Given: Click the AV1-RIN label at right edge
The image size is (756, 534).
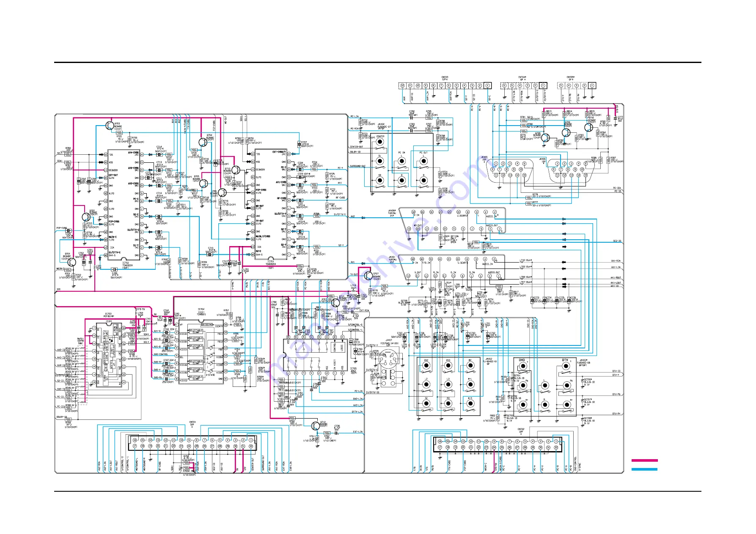Looking at the screenshot, I should (616, 261).
